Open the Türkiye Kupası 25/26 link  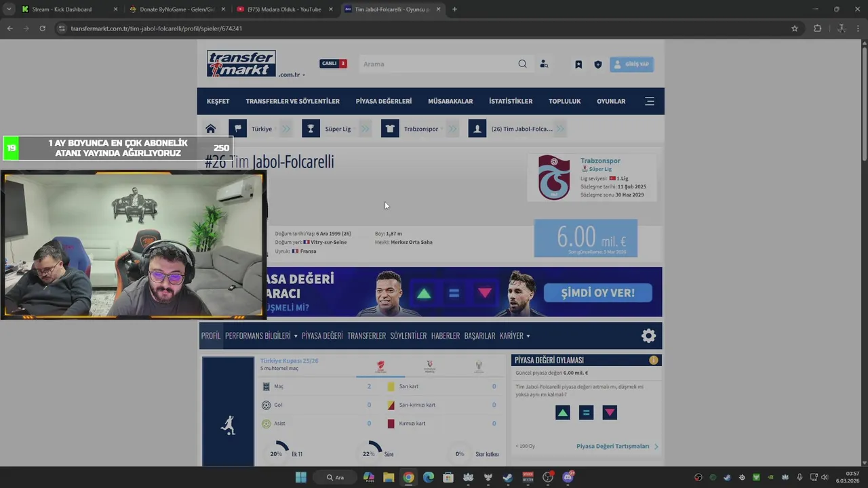click(290, 361)
